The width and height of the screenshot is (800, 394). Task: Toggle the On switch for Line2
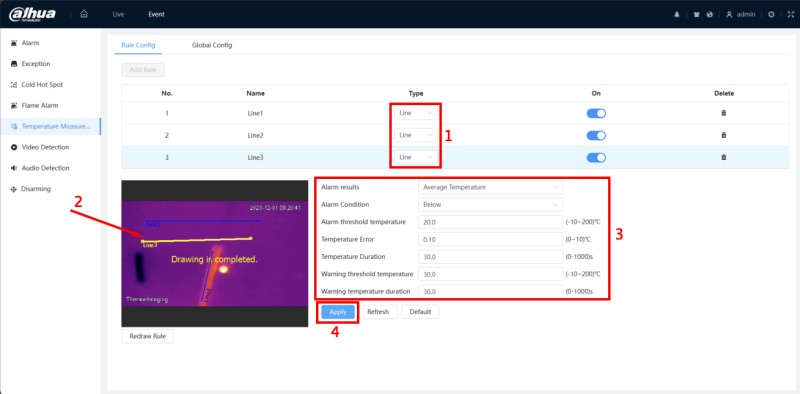[x=596, y=135]
